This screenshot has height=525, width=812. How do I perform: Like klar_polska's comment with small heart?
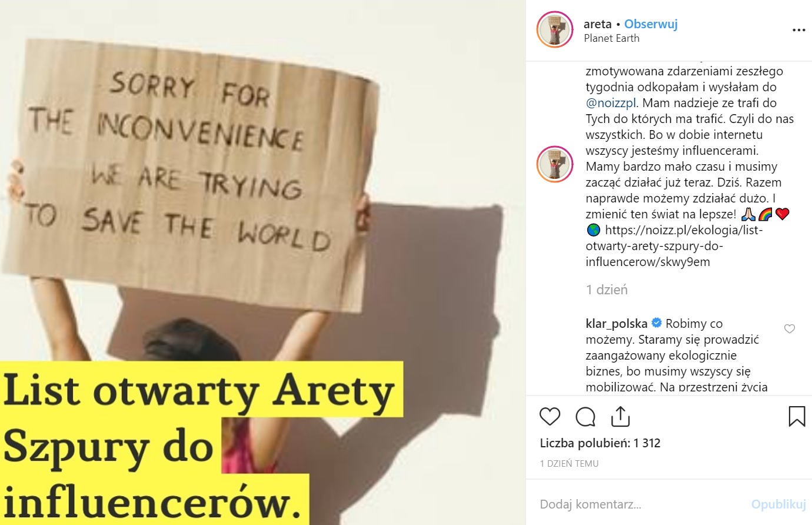(x=790, y=328)
